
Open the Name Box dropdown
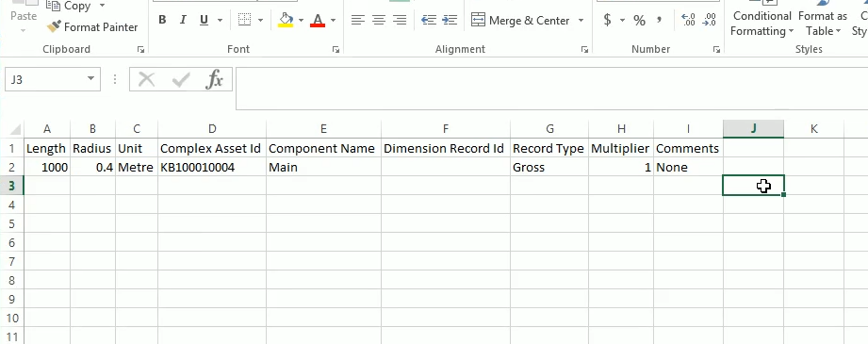pyautogui.click(x=90, y=79)
